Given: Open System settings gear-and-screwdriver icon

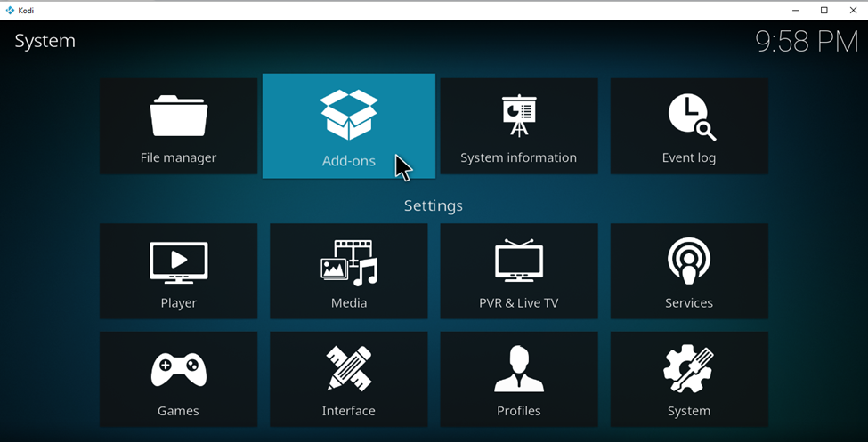Looking at the screenshot, I should (689, 368).
